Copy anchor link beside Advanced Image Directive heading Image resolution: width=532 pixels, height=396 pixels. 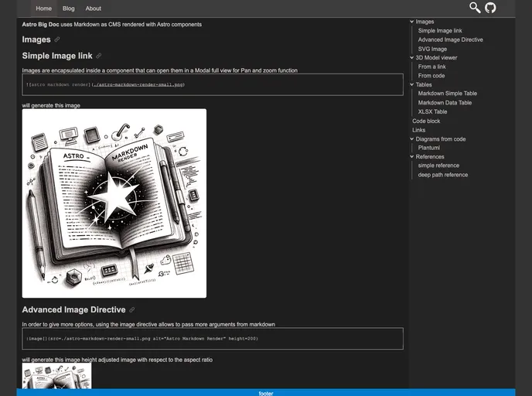(x=132, y=309)
